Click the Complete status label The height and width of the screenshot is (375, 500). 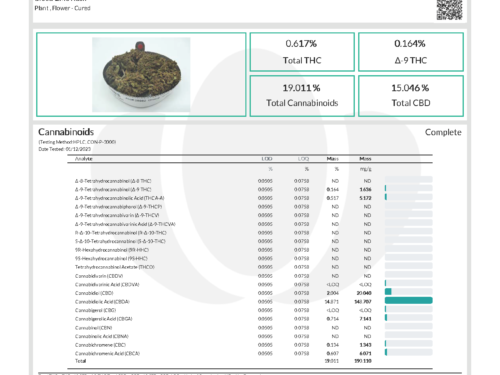click(443, 132)
